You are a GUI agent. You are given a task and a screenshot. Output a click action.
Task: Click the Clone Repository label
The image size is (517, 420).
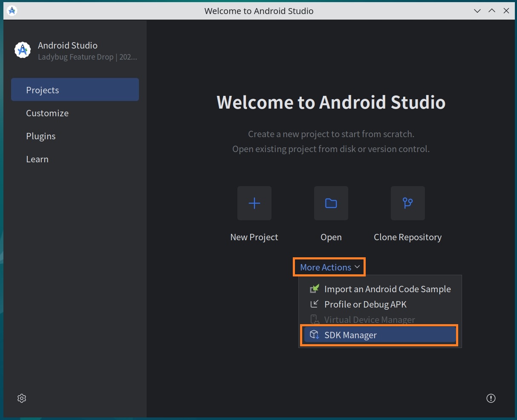[407, 237]
